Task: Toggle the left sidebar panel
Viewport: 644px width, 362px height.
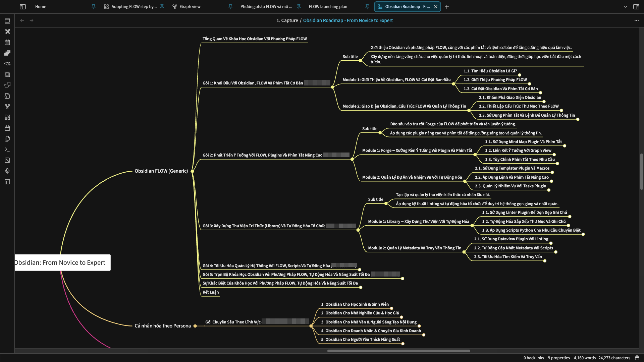Action: tap(22, 6)
